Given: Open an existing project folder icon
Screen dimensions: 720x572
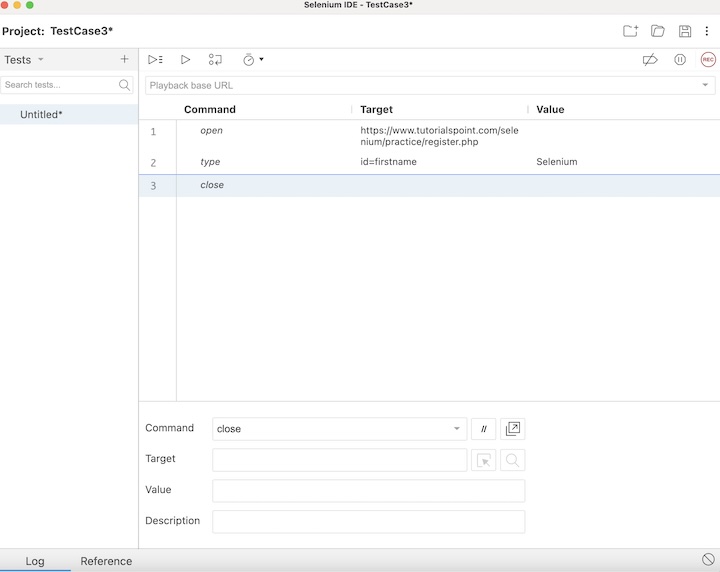Looking at the screenshot, I should [x=658, y=31].
